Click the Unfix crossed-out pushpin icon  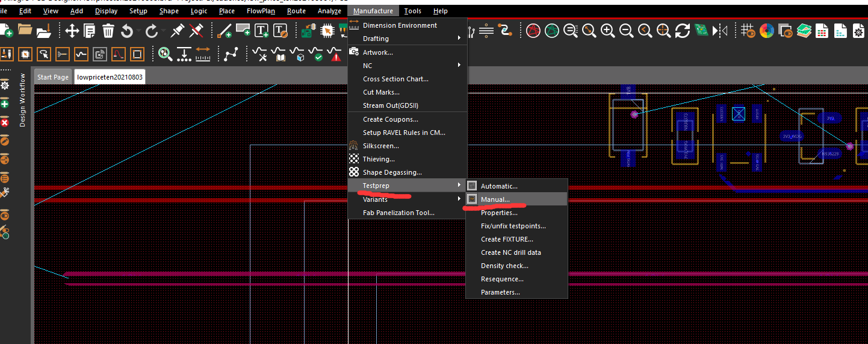click(x=196, y=31)
